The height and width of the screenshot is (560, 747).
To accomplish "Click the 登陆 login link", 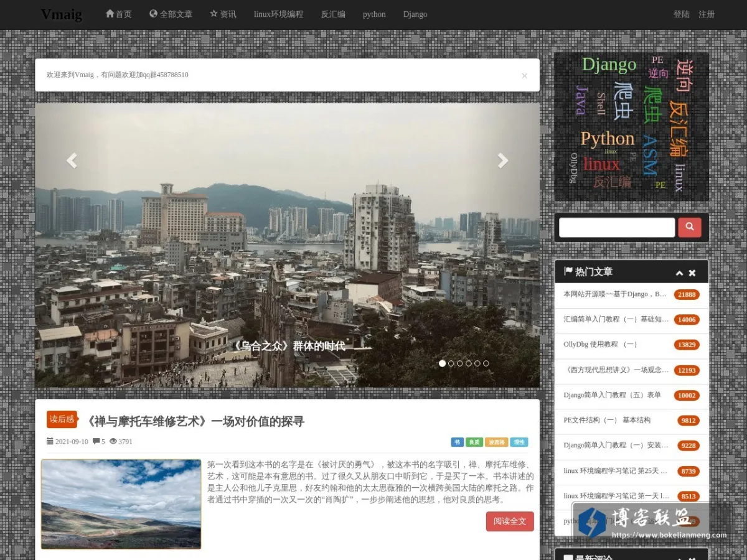I will coord(682,14).
